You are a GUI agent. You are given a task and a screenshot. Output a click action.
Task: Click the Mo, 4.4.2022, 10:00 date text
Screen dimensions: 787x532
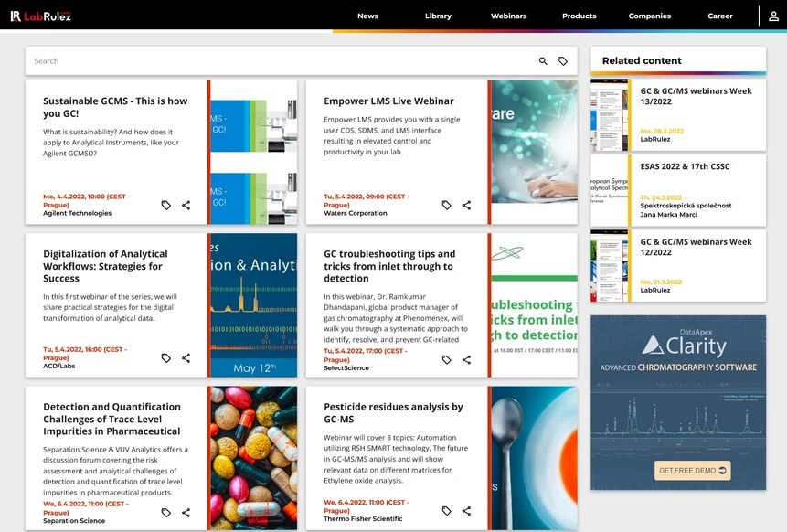(x=86, y=201)
